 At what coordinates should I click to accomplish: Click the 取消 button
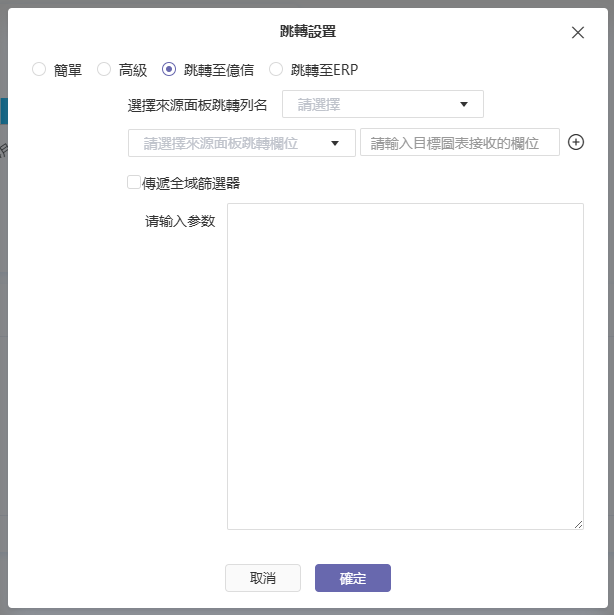[x=263, y=578]
